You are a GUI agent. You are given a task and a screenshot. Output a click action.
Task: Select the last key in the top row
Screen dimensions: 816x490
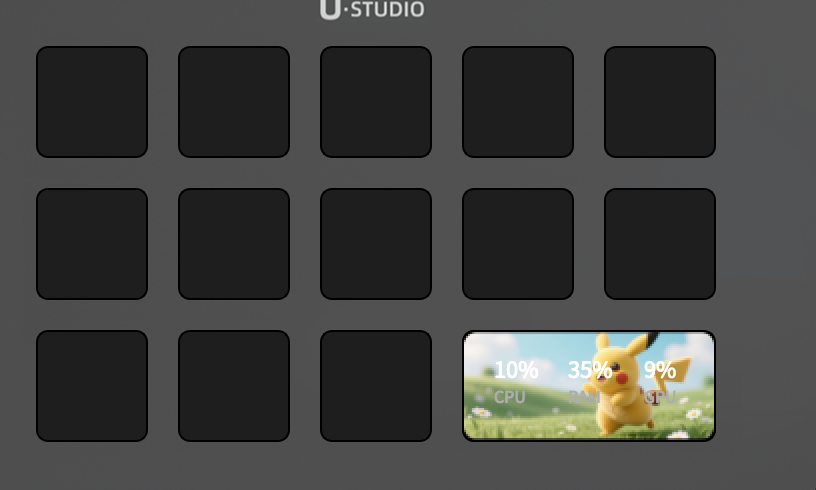tap(660, 102)
